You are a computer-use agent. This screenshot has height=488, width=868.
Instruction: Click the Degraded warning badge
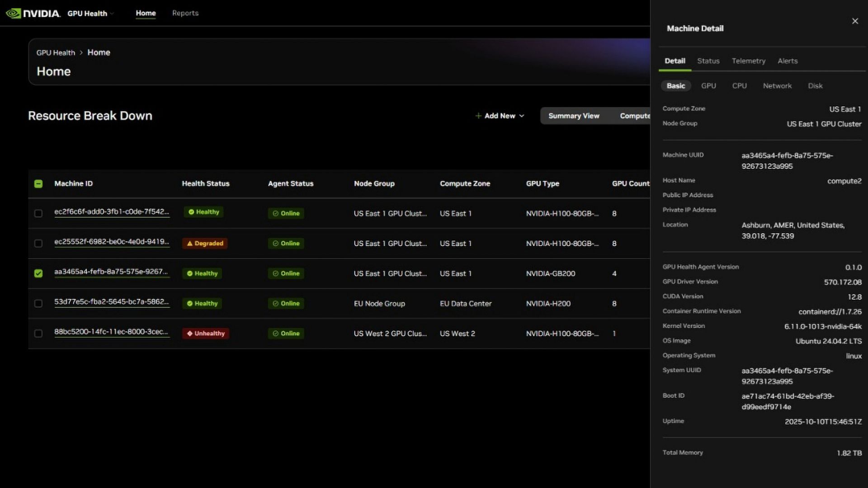click(x=205, y=243)
